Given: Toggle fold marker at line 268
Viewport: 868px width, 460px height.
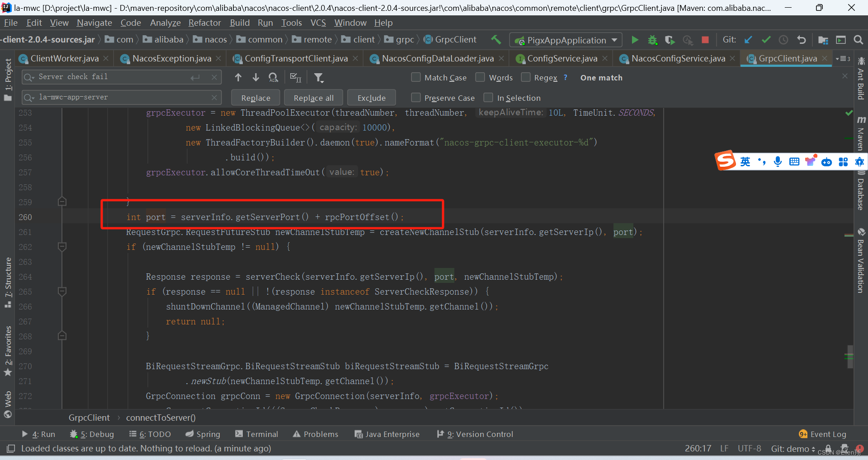Looking at the screenshot, I should (62, 336).
